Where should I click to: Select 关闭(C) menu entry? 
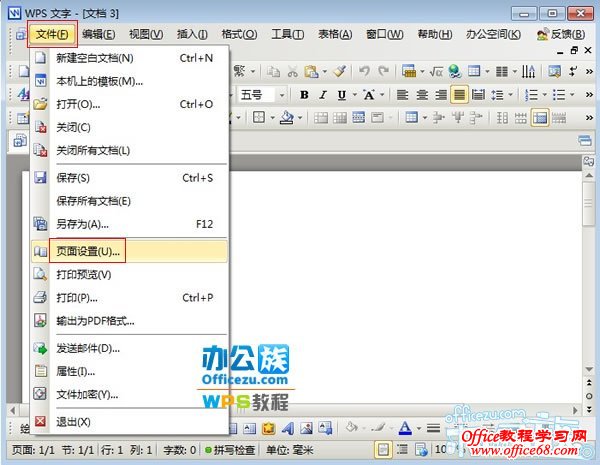(130, 127)
